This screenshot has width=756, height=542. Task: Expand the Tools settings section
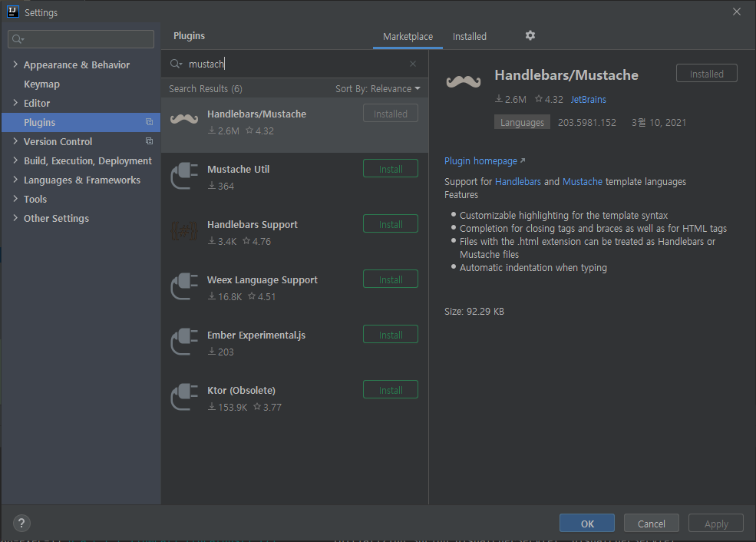15,199
